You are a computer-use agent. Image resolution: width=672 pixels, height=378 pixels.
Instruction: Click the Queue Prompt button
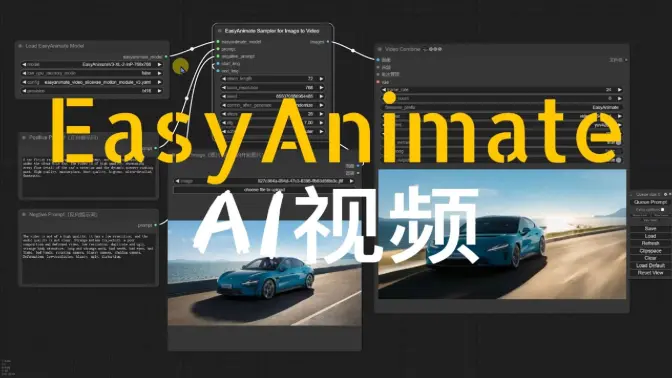(x=650, y=202)
